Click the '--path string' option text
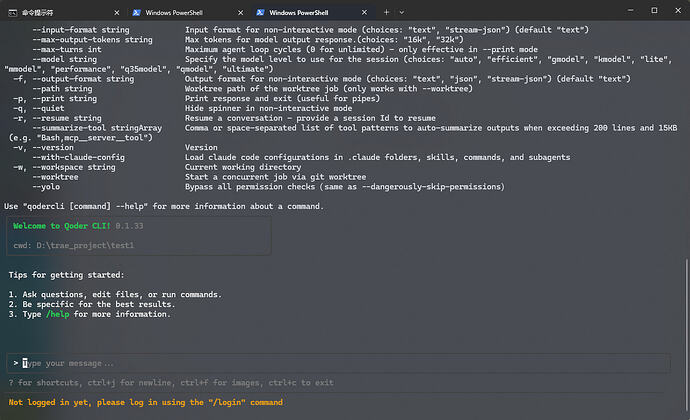This screenshot has height=420, width=690. 62,89
